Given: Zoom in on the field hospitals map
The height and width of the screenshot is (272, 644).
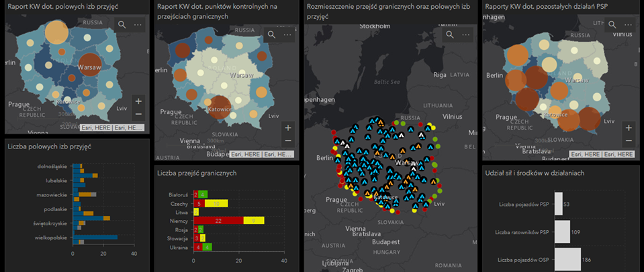Looking at the screenshot, I should click(138, 101).
